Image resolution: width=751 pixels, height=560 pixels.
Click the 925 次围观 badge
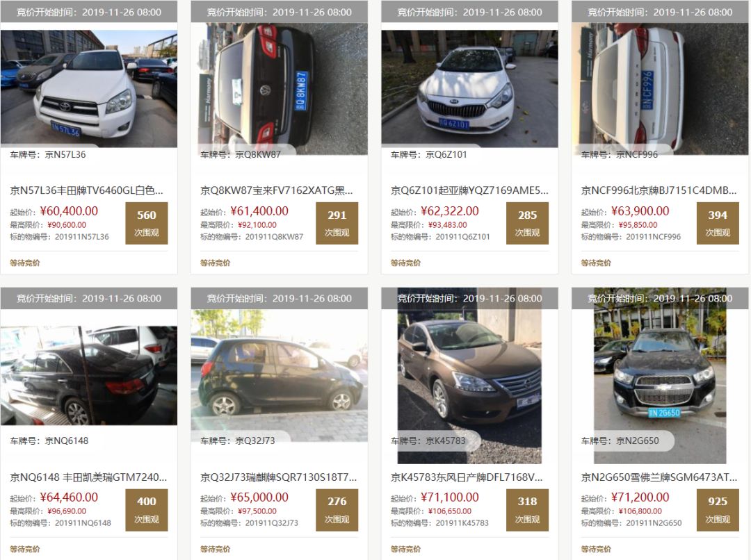click(x=718, y=510)
